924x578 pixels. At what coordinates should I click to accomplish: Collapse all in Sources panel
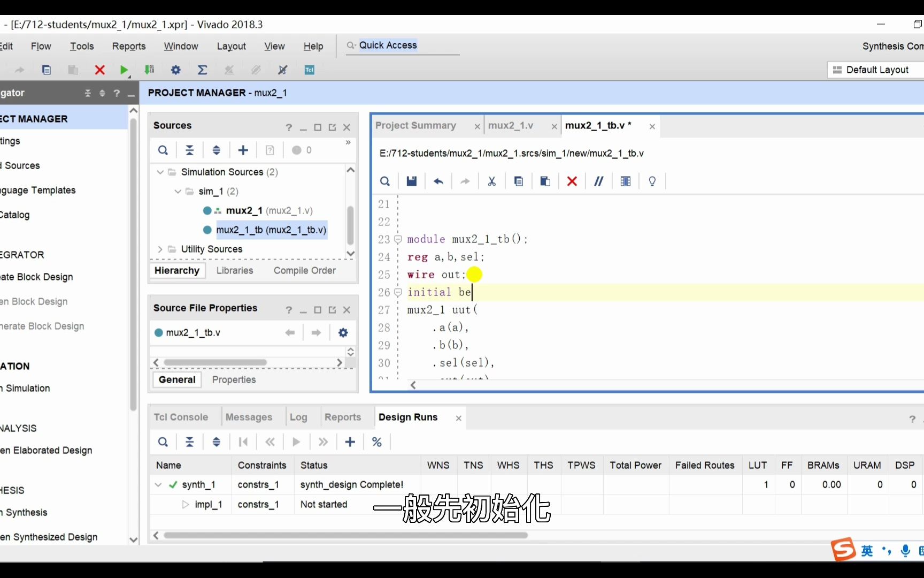190,150
